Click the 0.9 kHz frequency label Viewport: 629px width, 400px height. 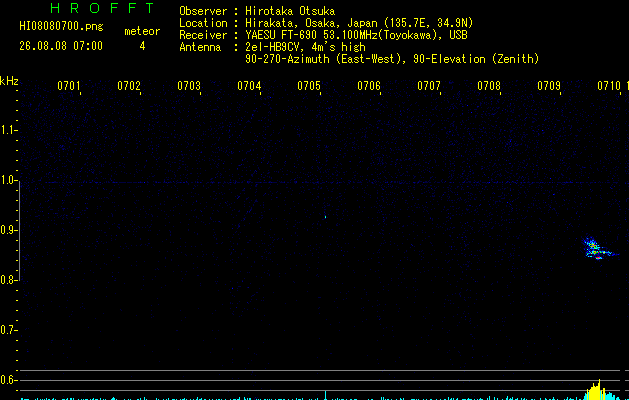[9, 230]
